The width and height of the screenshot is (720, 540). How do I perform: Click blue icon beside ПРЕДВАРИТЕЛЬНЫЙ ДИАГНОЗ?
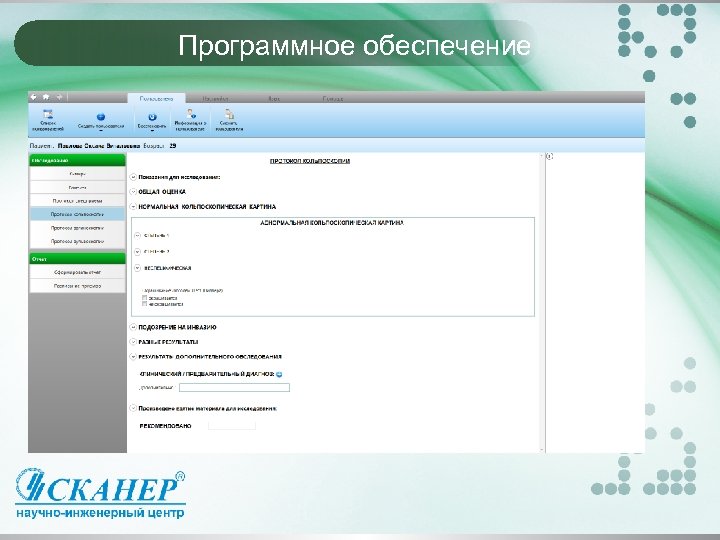tap(279, 374)
